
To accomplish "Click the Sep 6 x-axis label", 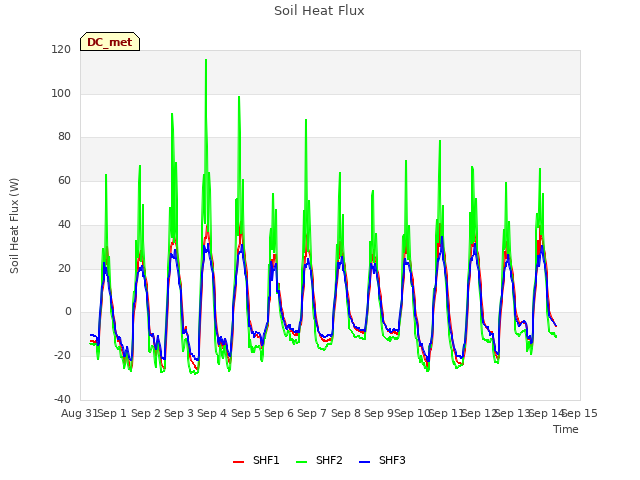I will pos(279,413).
